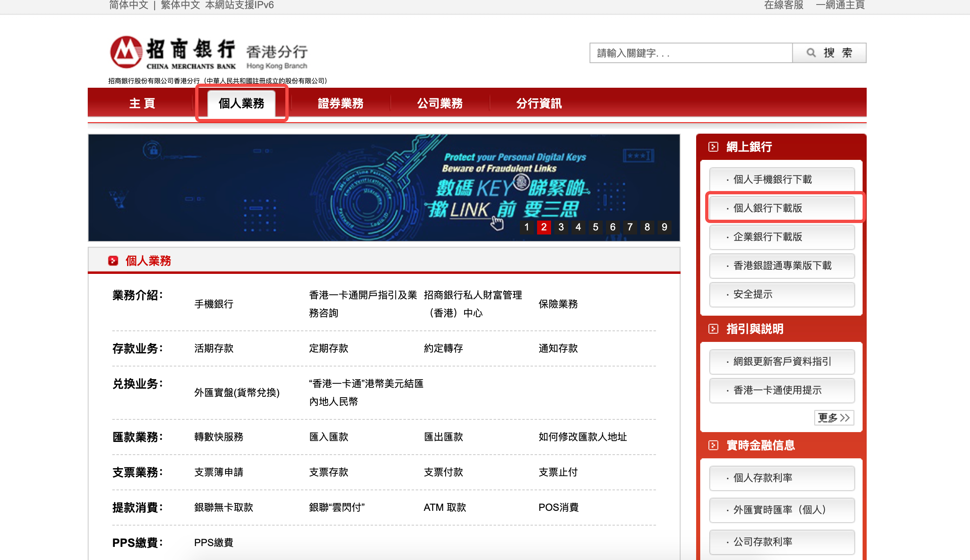Click the 更多>> button
Screen dimensions: 970x560
(x=834, y=418)
